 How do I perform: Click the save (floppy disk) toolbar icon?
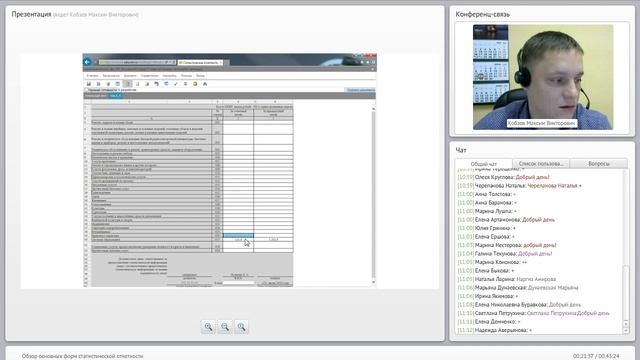pos(89,84)
